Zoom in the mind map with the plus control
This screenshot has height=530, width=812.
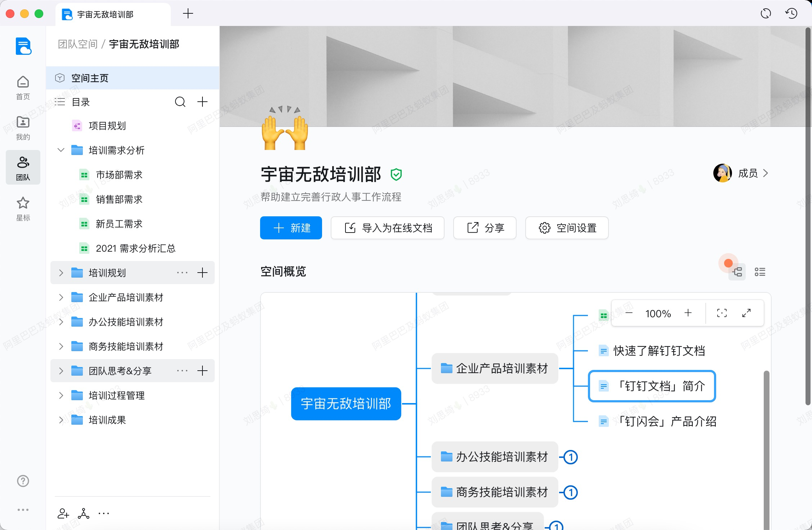688,313
